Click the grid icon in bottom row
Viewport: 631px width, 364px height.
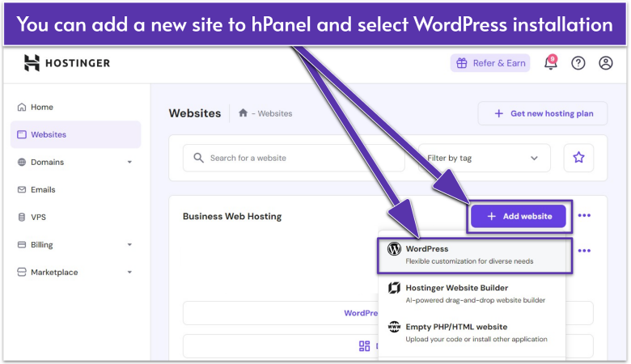tap(365, 346)
